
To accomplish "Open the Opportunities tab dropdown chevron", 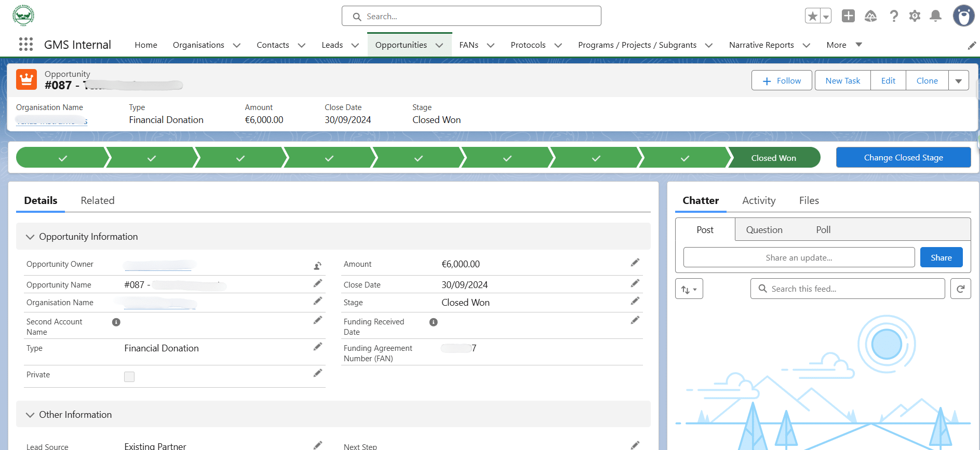I will [x=439, y=45].
